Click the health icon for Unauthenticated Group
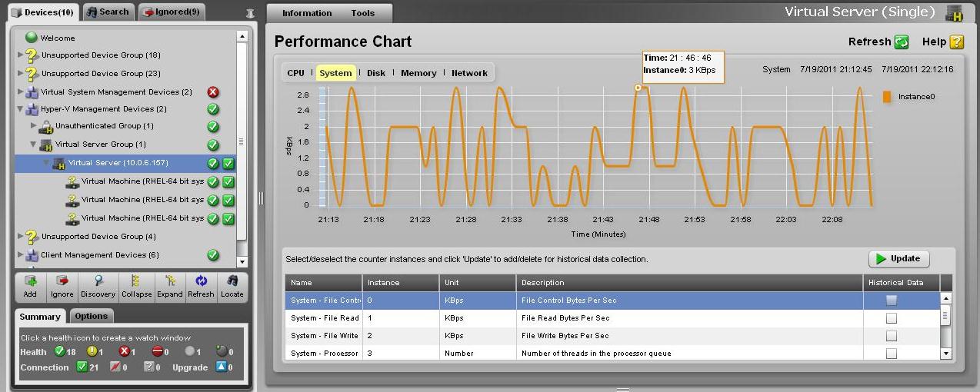Image resolution: width=980 pixels, height=392 pixels. 213,126
